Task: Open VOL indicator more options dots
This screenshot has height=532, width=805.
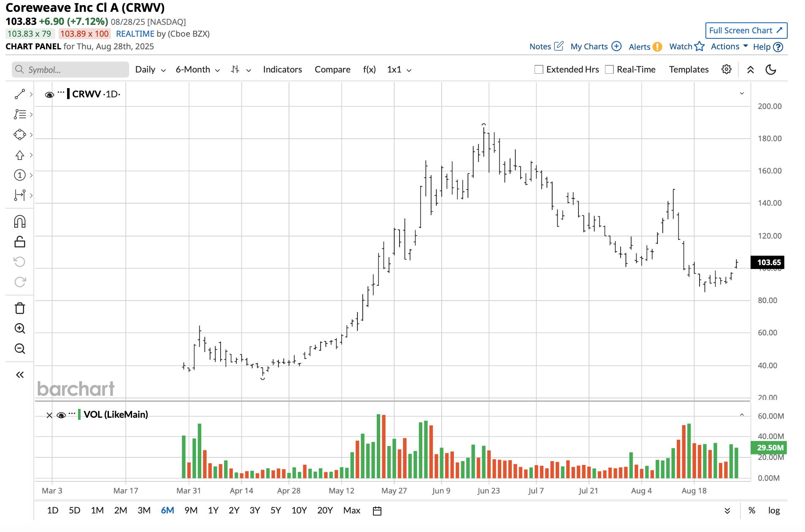Action: 72,414
